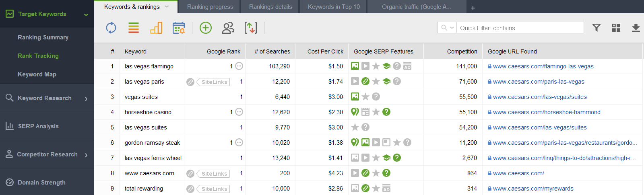644x195 pixels.
Task: Click SiteLinks badge in las vegas paris row
Action: coord(214,82)
